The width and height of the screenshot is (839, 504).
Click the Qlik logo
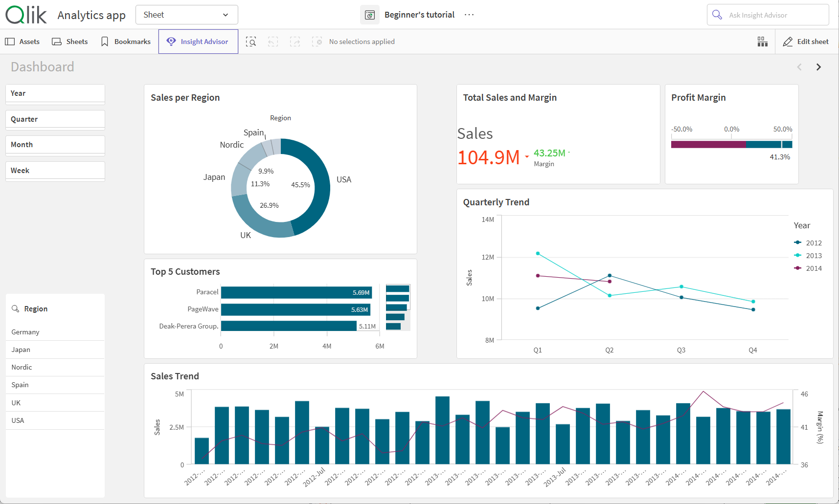tap(25, 15)
